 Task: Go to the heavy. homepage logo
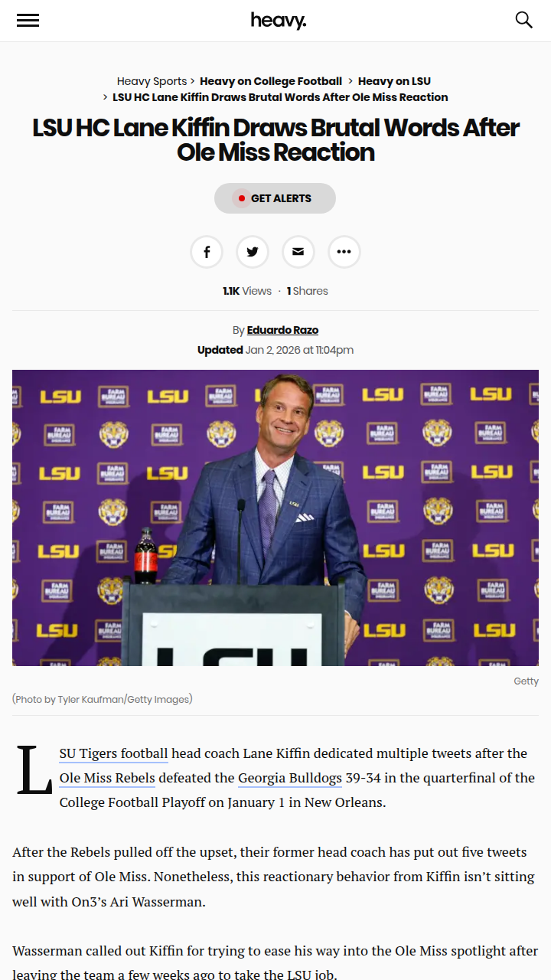tap(278, 21)
